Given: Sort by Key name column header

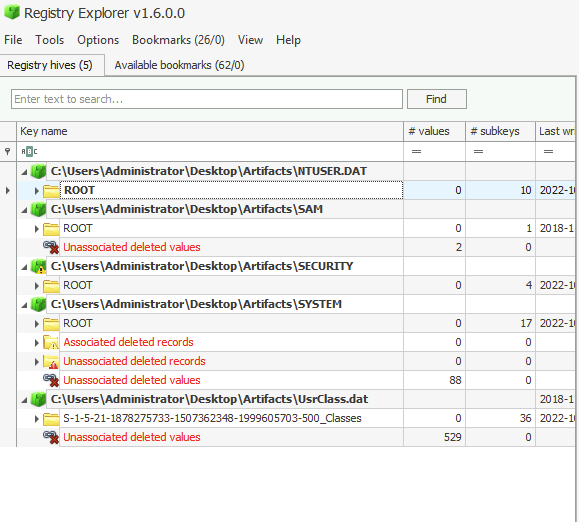Looking at the screenshot, I should point(210,131).
